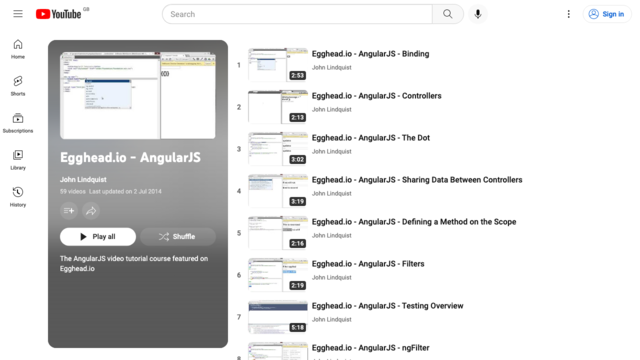This screenshot has width=640, height=360.
Task: Start voice search with the microphone
Action: [x=478, y=14]
